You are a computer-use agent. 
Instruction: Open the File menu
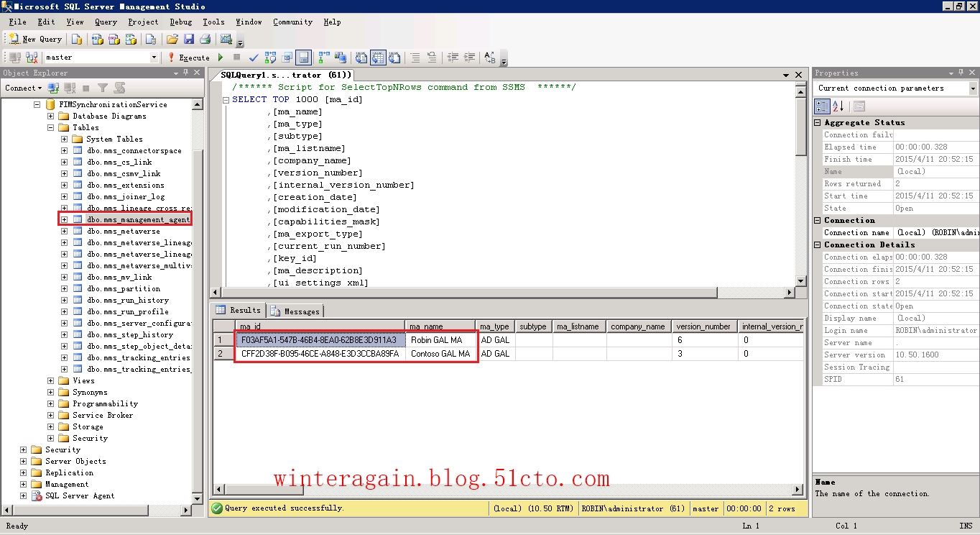pyautogui.click(x=17, y=22)
